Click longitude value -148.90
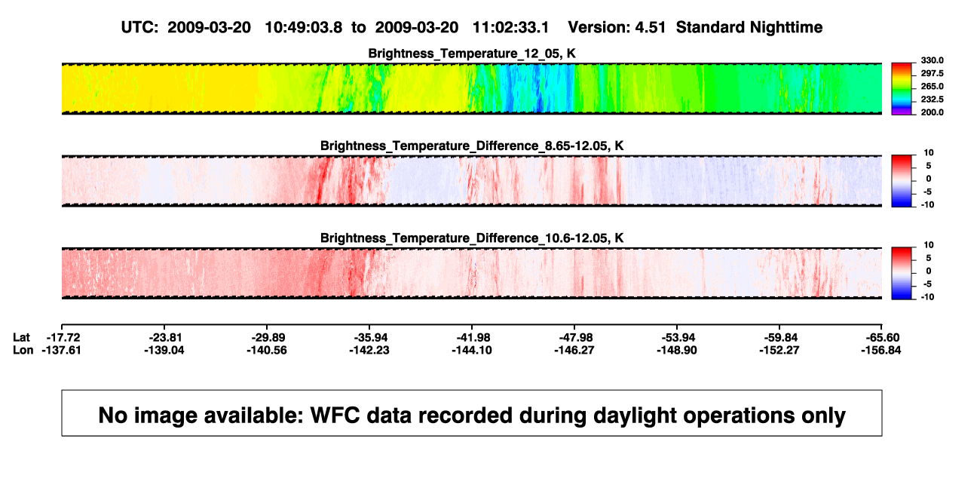This screenshot has height=503, width=980. 677,350
